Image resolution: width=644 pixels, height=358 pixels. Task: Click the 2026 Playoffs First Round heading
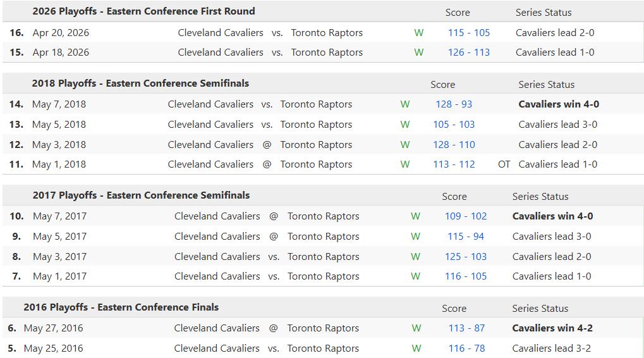click(x=143, y=11)
